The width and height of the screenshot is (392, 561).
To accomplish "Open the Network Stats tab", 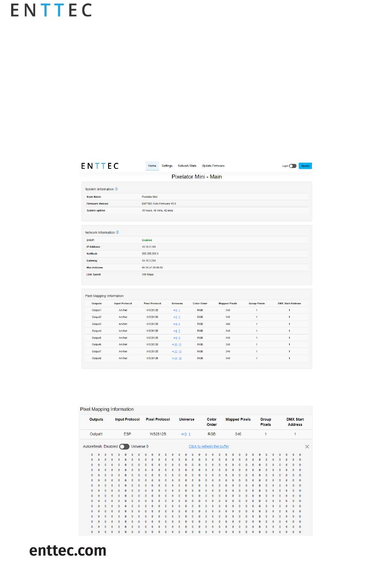I will [187, 166].
